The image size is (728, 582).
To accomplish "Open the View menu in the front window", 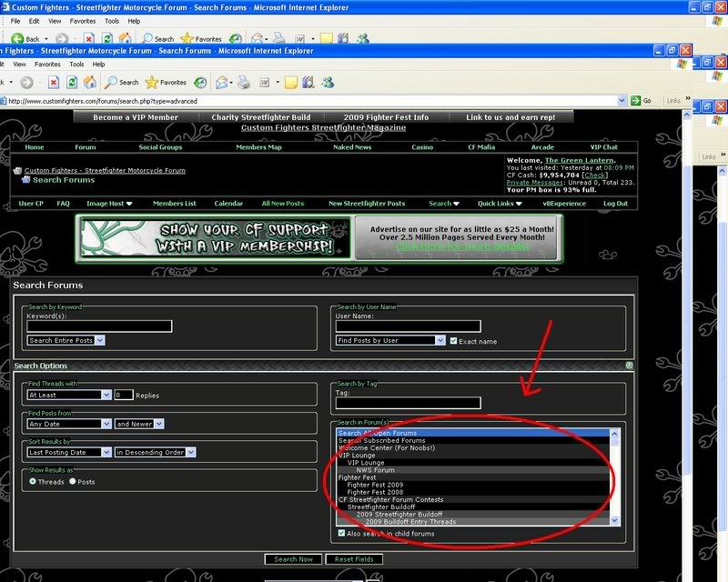I will click(19, 64).
